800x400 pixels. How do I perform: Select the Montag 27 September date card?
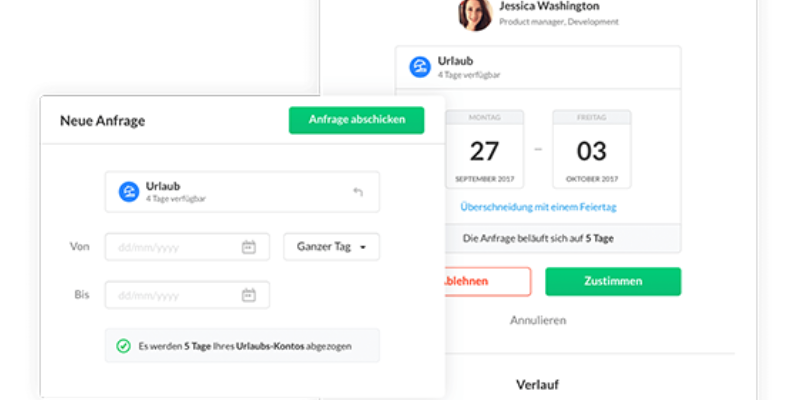click(x=484, y=149)
